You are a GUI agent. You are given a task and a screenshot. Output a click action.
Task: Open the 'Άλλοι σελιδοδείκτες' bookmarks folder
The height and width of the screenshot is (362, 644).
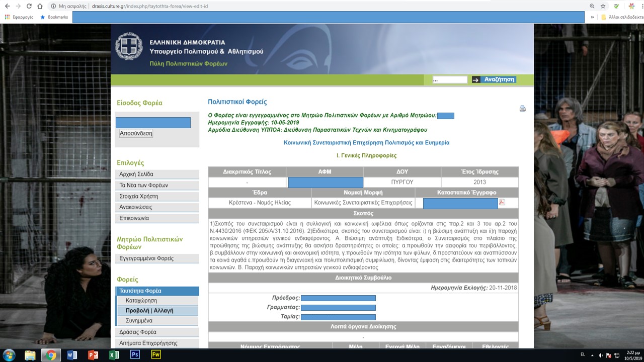pos(621,17)
